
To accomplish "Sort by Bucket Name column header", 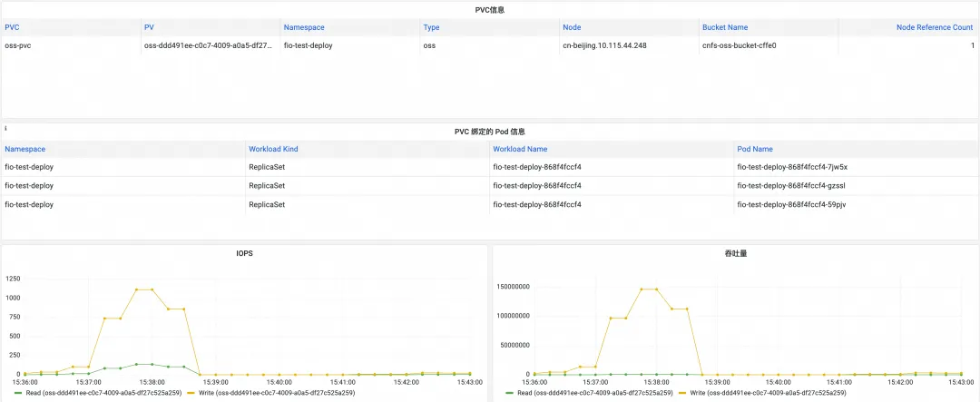I will 725,27.
